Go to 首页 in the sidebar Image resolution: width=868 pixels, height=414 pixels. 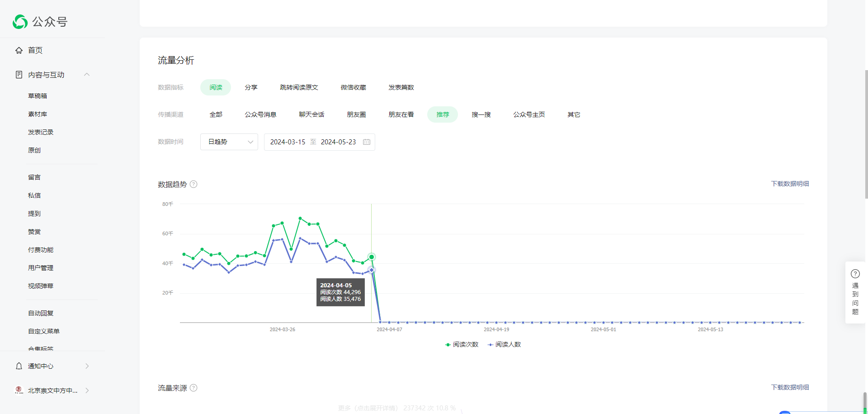tap(35, 50)
